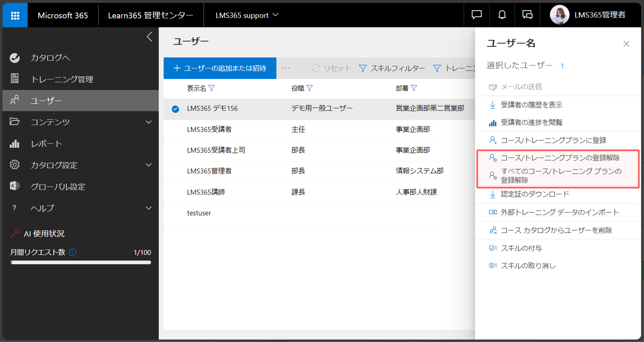Click the AI 使用状況 magic wand icon
Viewport: 644px width, 342px height.
coord(15,233)
